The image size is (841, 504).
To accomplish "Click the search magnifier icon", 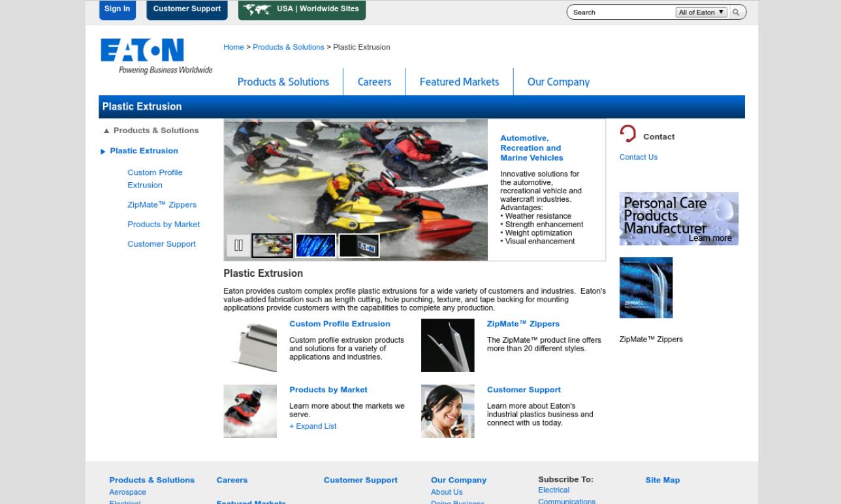I will click(x=736, y=12).
